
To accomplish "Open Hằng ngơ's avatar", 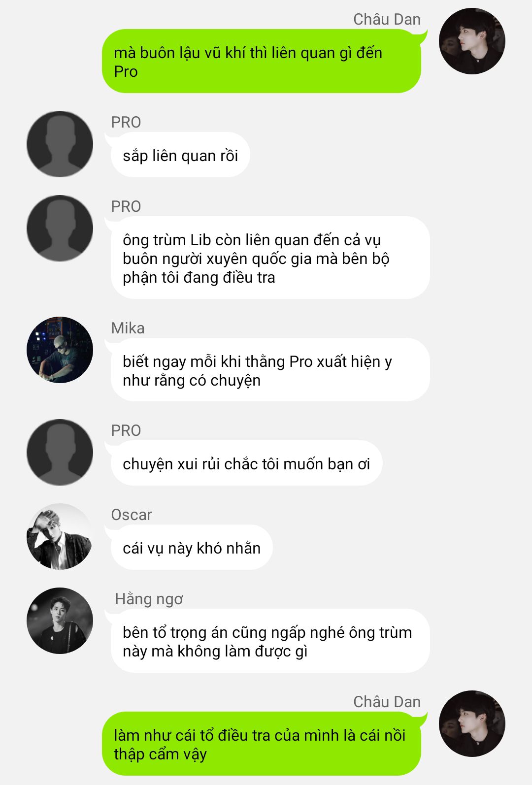I will [x=60, y=621].
